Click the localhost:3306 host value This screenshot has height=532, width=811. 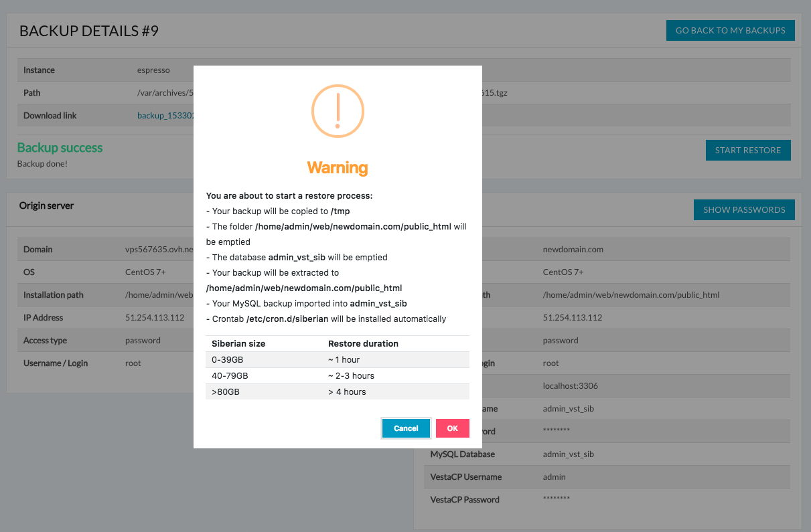(569, 386)
